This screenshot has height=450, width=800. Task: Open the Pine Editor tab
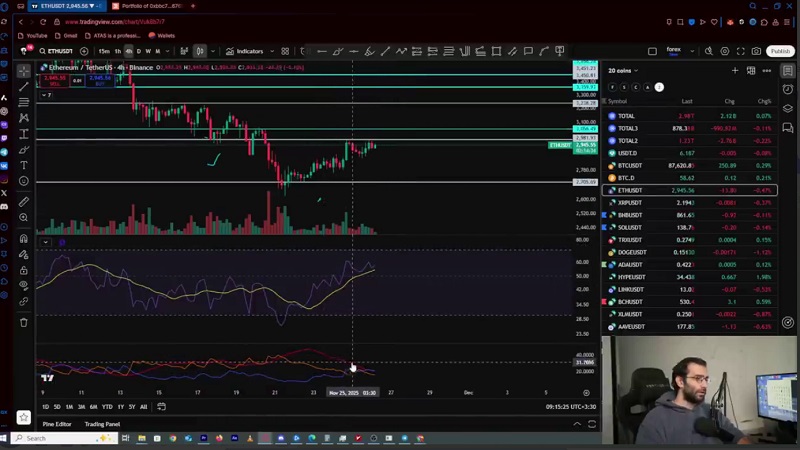pos(56,424)
